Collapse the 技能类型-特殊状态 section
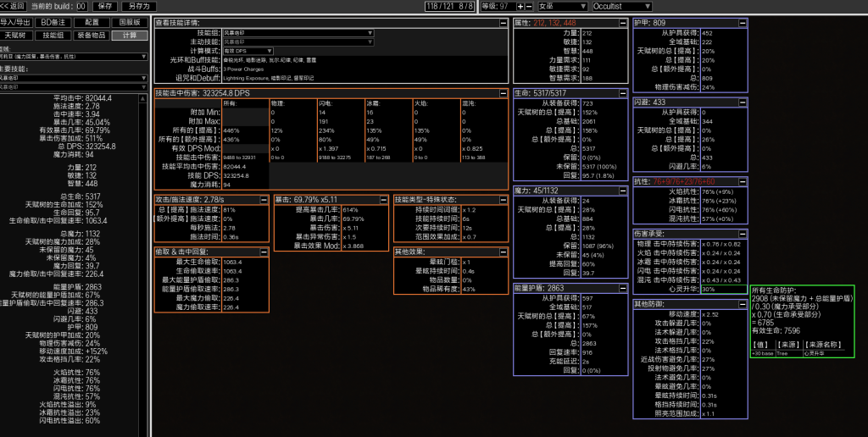 [503, 199]
